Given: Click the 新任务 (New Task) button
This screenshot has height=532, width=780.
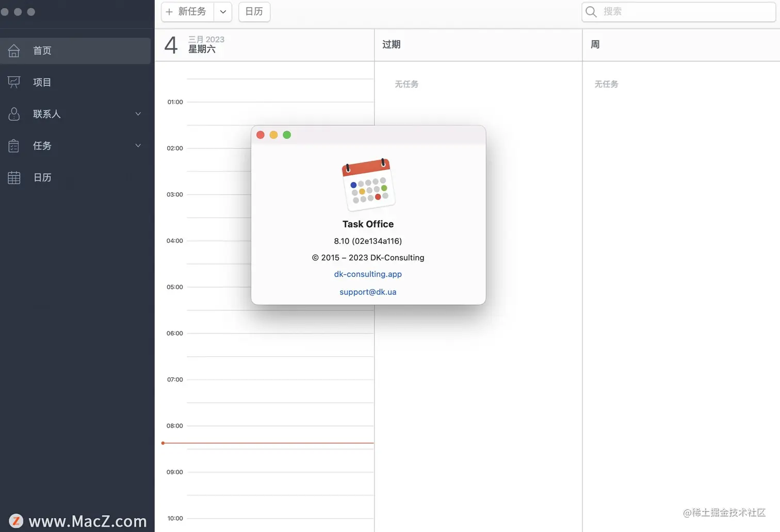Looking at the screenshot, I should [x=188, y=12].
